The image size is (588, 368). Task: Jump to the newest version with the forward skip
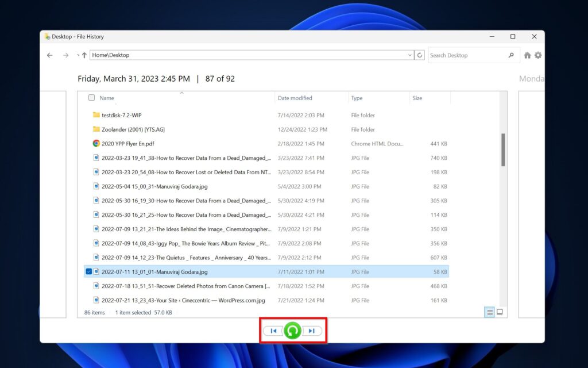[311, 330]
